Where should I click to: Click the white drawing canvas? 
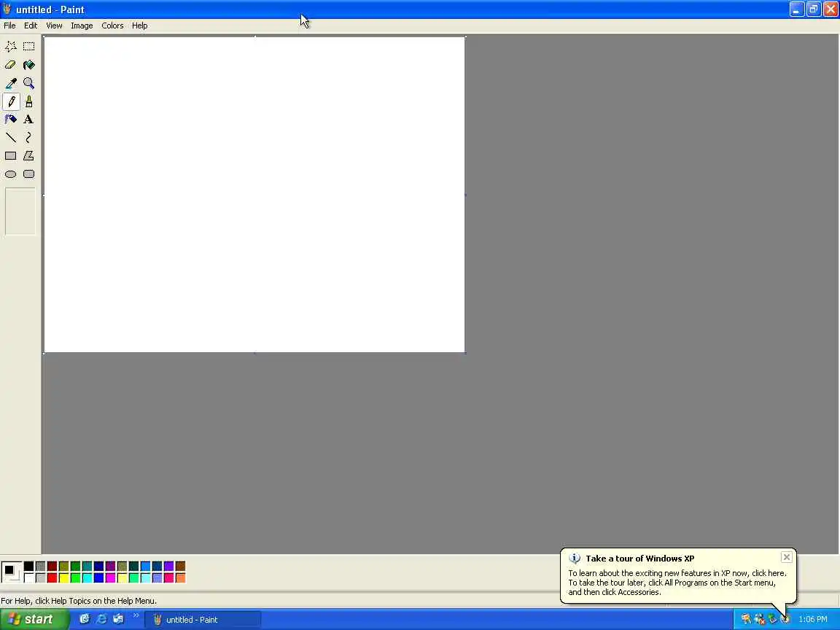pyautogui.click(x=254, y=195)
